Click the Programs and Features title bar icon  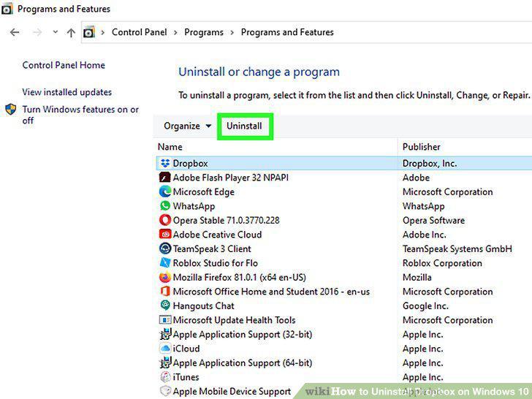tap(7, 9)
